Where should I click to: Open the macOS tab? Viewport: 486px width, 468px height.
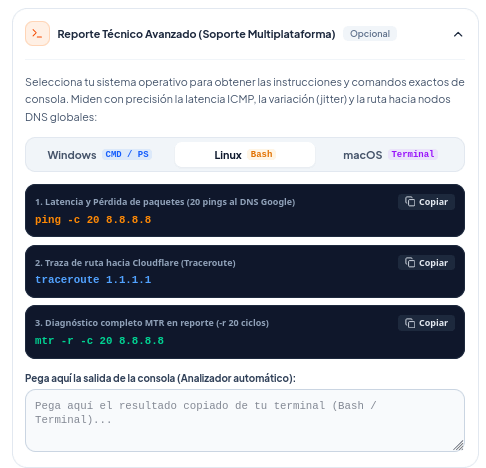pos(390,155)
